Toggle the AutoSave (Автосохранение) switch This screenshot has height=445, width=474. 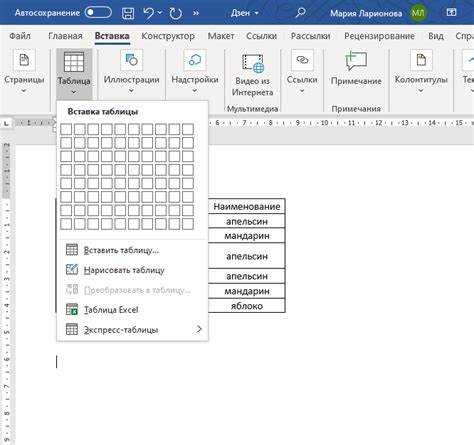[x=98, y=13]
